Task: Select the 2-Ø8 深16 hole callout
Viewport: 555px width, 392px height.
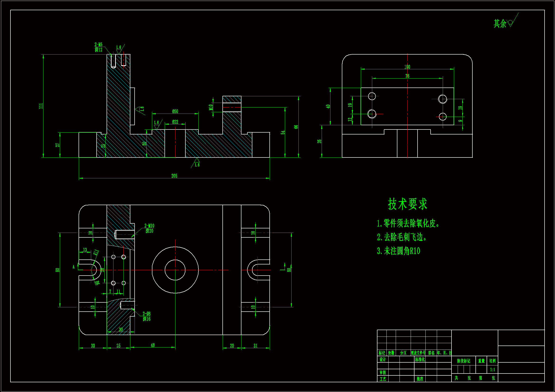Action: pyautogui.click(x=146, y=316)
